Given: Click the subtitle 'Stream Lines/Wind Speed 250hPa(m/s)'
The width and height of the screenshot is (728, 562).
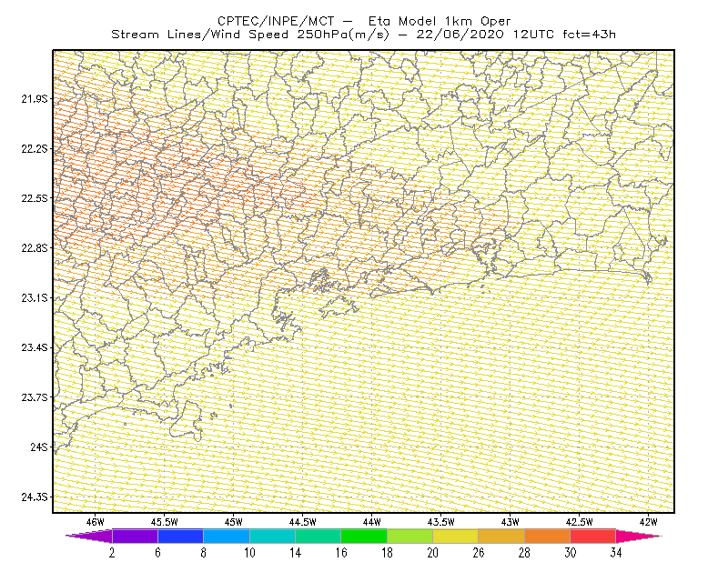Looking at the screenshot, I should pos(249,35).
